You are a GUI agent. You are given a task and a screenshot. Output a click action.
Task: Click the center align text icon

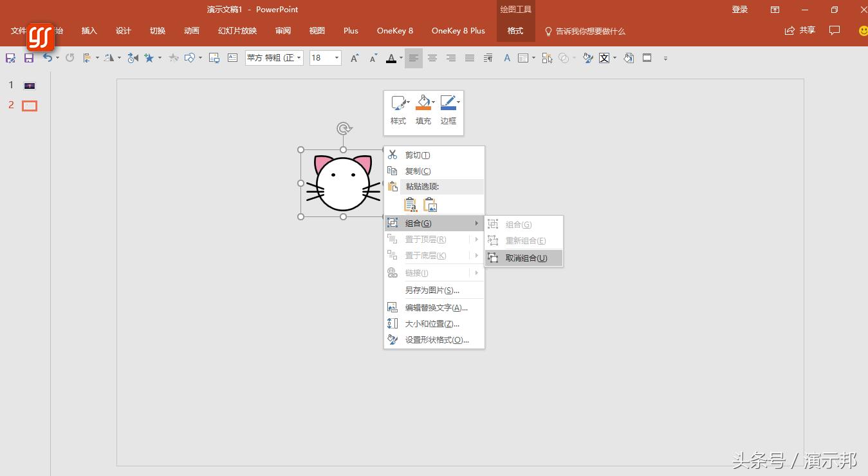[x=432, y=58]
